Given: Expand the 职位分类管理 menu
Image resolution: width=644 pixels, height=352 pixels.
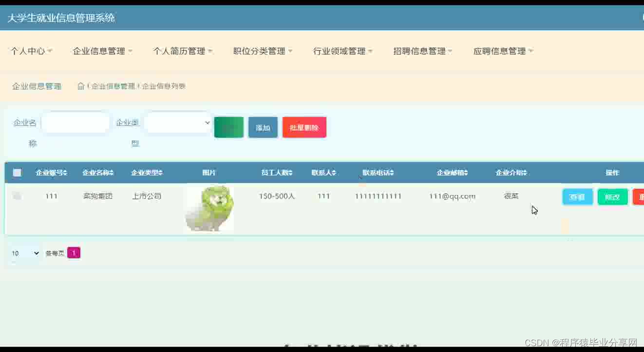Looking at the screenshot, I should 263,51.
